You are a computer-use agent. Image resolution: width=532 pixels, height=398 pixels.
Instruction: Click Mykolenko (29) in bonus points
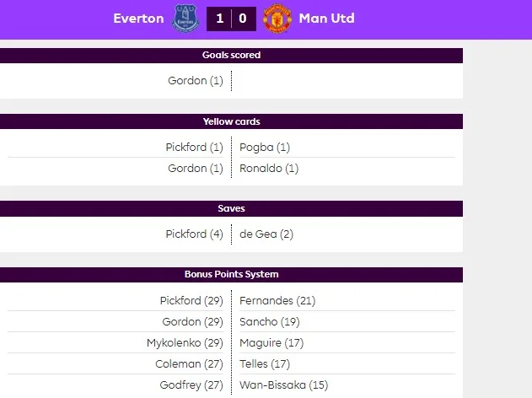[x=185, y=342]
